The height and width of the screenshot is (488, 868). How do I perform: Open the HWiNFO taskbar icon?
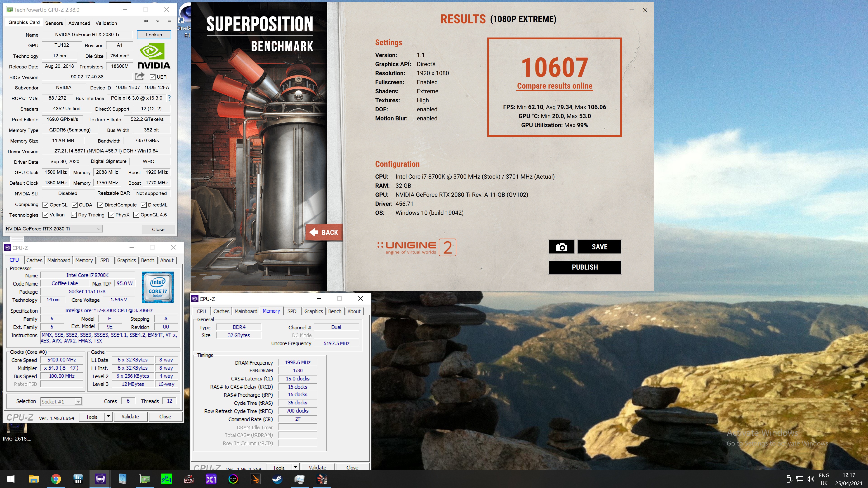click(x=78, y=479)
